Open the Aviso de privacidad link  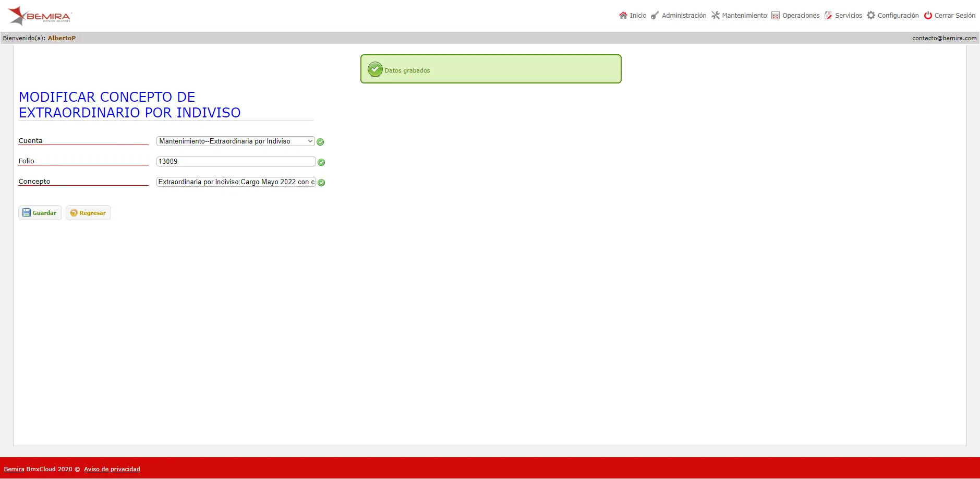[x=112, y=469]
